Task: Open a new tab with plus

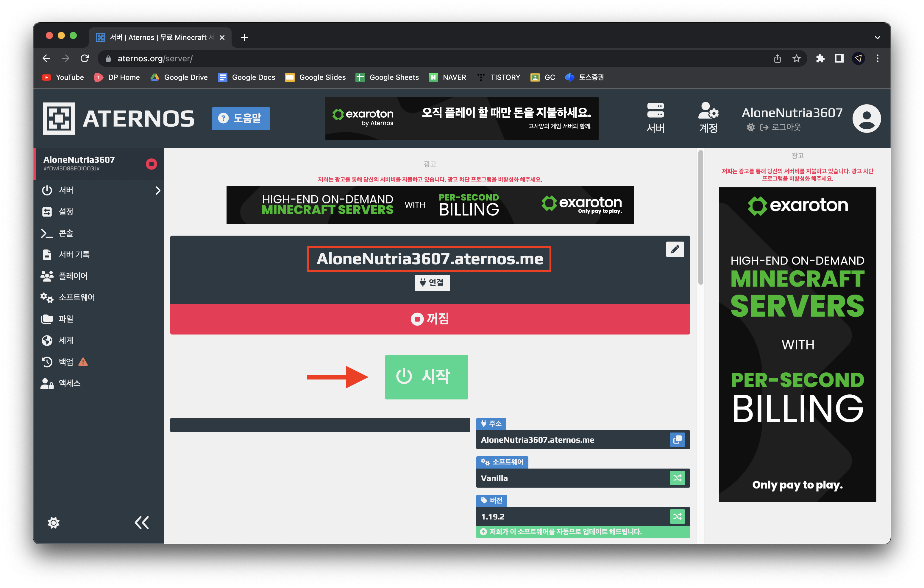Action: pyautogui.click(x=244, y=37)
